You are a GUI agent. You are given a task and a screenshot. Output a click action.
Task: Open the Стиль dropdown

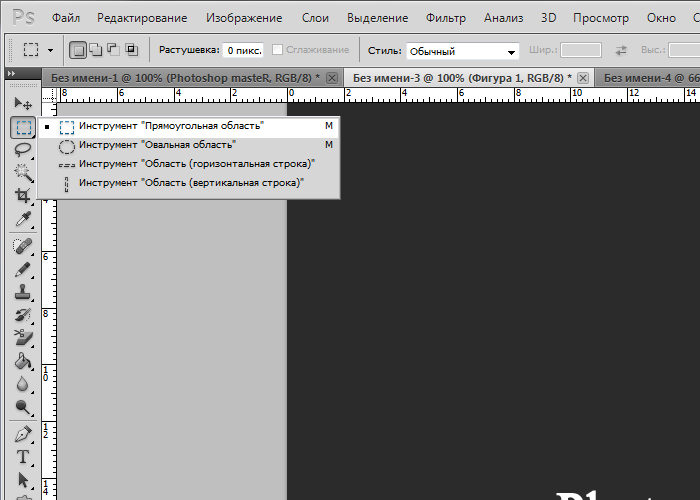[x=462, y=51]
